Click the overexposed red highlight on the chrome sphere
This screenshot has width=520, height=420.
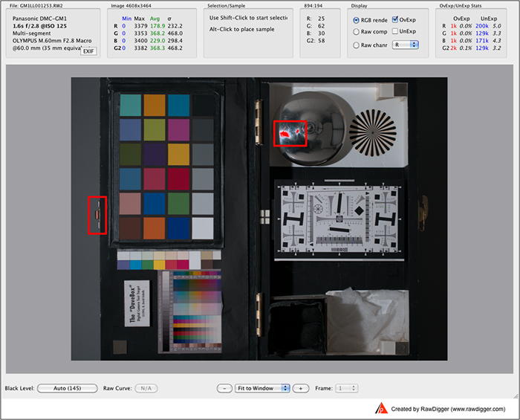point(285,134)
